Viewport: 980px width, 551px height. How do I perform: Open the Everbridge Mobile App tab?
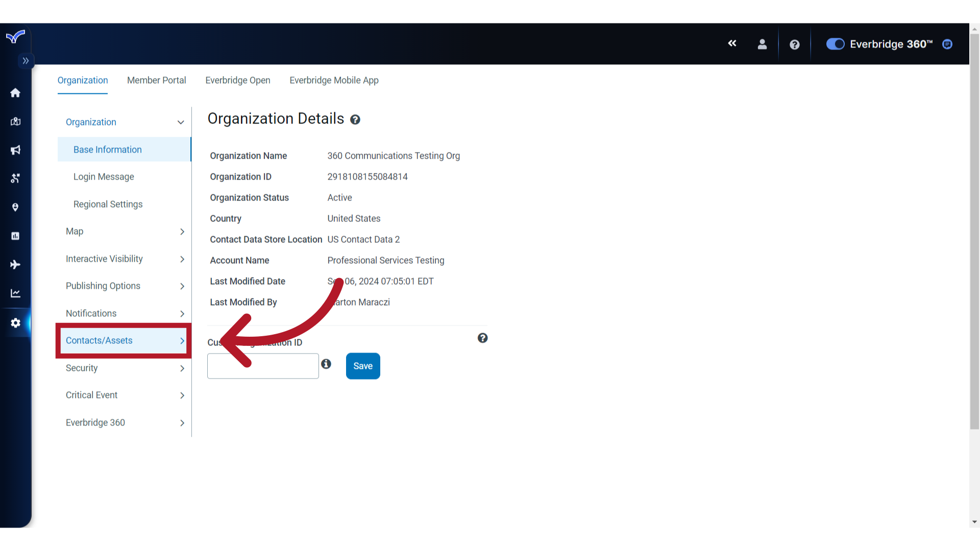click(x=334, y=80)
